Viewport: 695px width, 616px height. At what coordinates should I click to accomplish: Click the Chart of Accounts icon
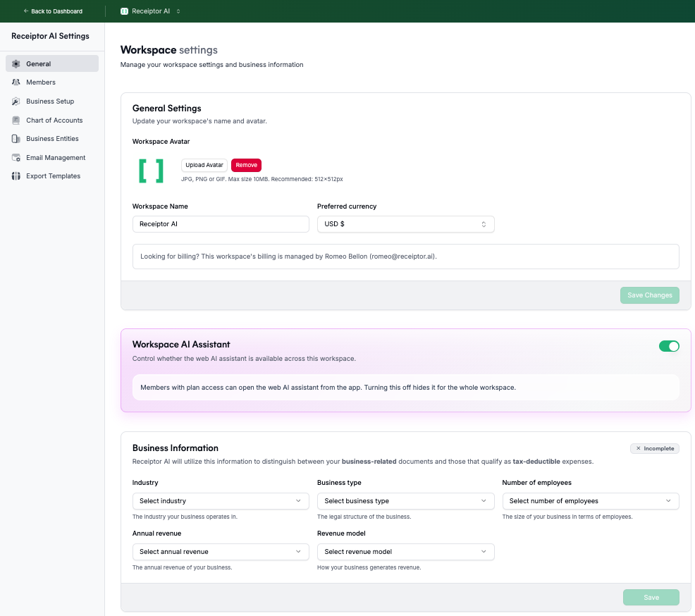(16, 121)
